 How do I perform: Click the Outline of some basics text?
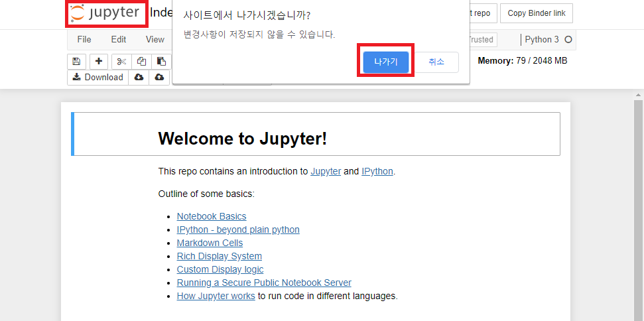coord(206,194)
